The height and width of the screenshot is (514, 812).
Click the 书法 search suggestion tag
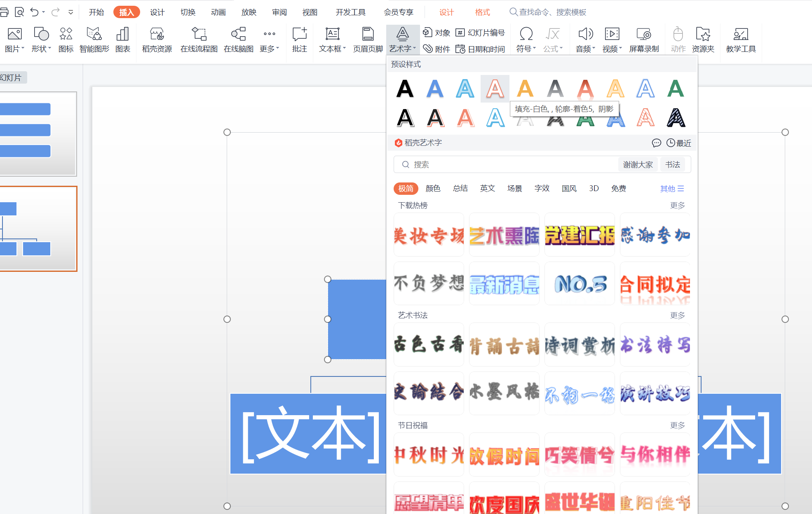672,165
